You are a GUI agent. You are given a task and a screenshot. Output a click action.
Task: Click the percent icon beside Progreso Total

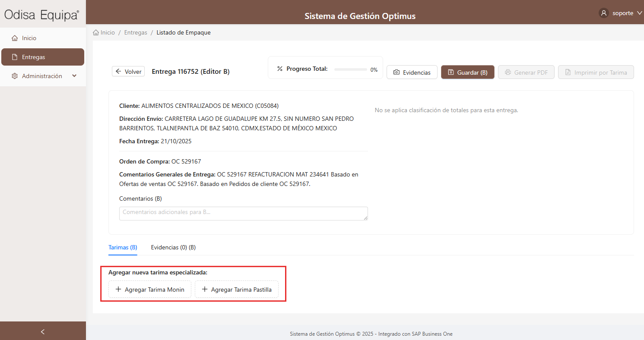[x=279, y=69]
